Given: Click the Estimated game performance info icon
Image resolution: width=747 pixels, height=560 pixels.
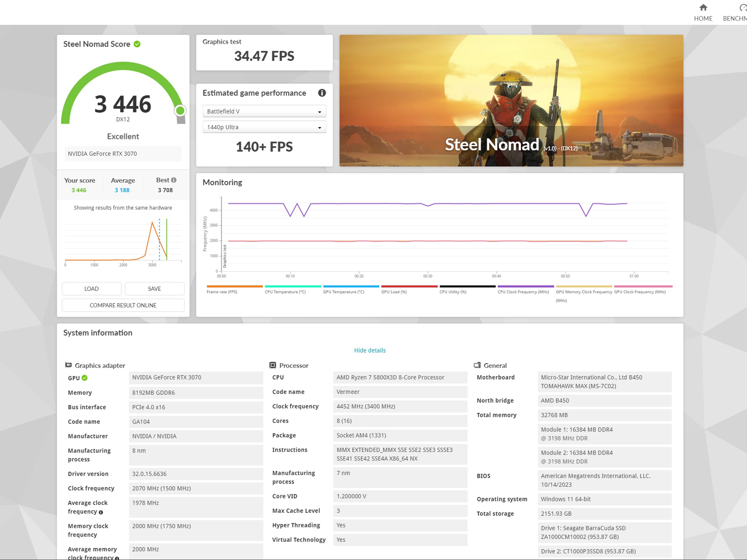Looking at the screenshot, I should pyautogui.click(x=322, y=93).
